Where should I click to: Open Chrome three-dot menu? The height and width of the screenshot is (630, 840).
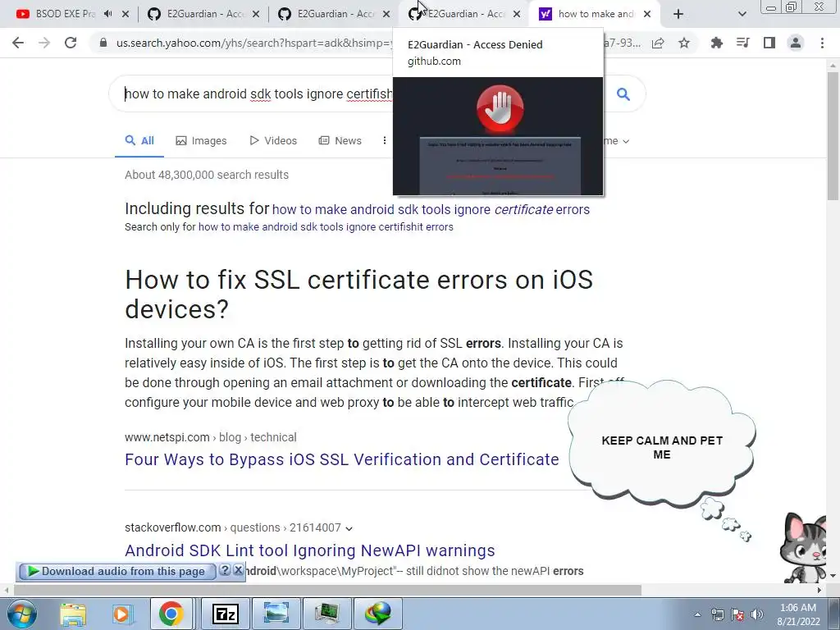pyautogui.click(x=822, y=43)
